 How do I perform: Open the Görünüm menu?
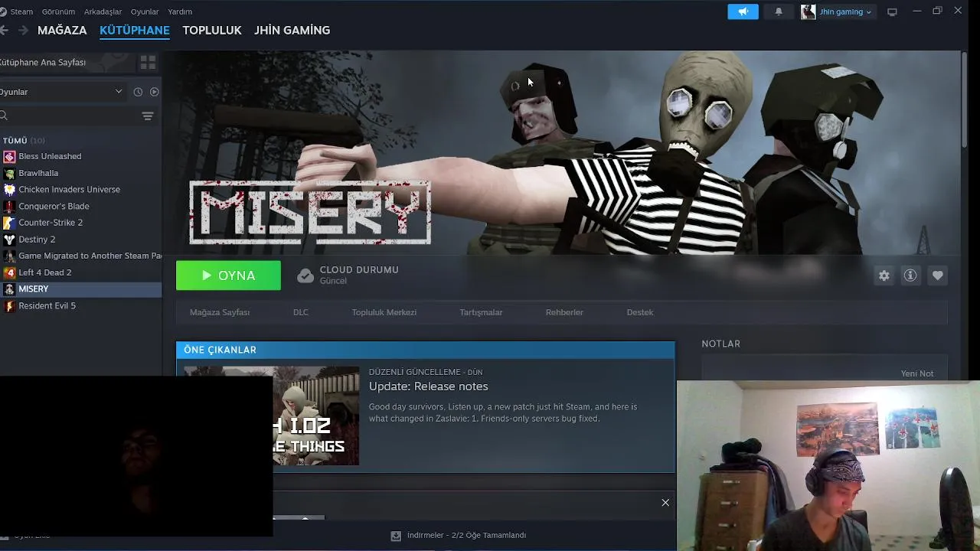pos(58,11)
